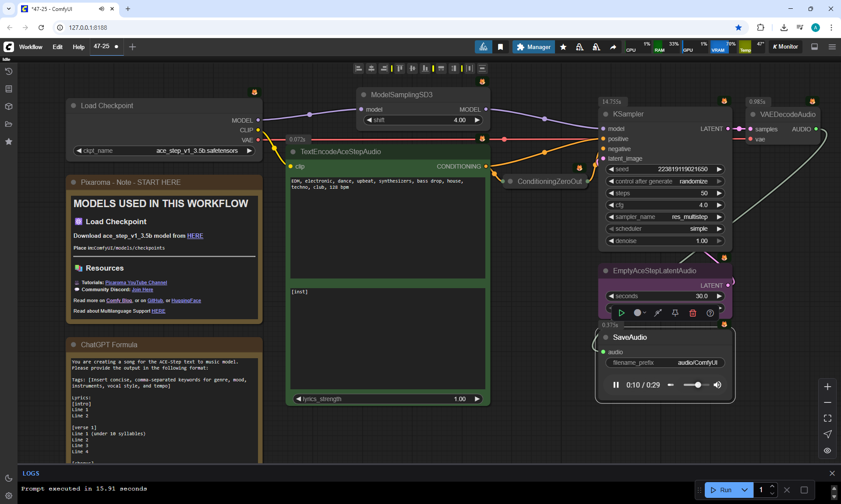
Task: Click the node help question mark icon
Action: 710,313
